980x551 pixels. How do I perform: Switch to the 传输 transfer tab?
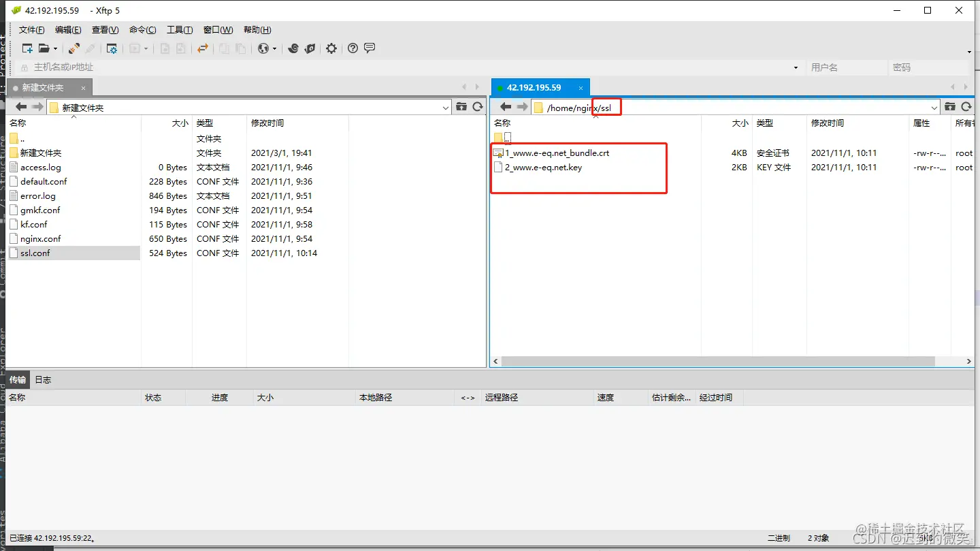(18, 379)
